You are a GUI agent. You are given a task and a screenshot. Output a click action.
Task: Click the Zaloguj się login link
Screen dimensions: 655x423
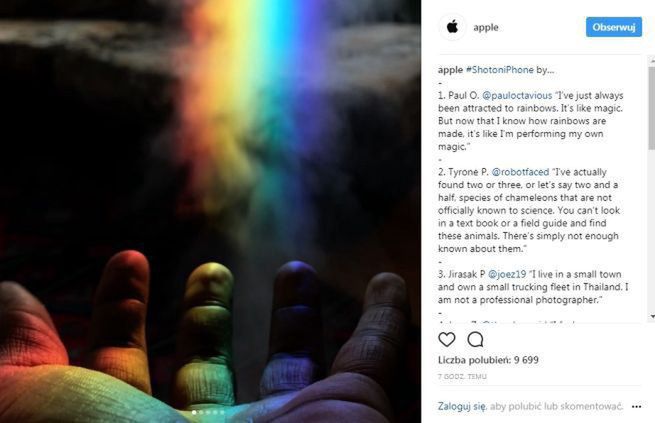click(x=462, y=406)
